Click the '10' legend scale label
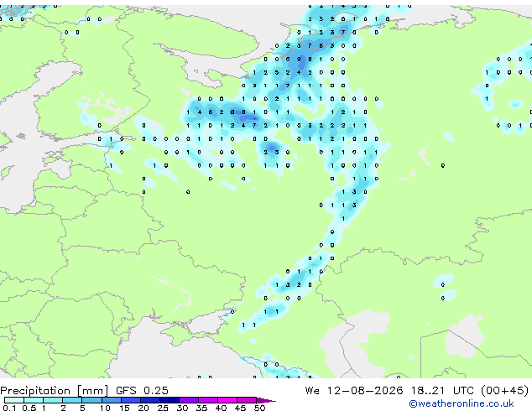 pyautogui.click(x=105, y=408)
